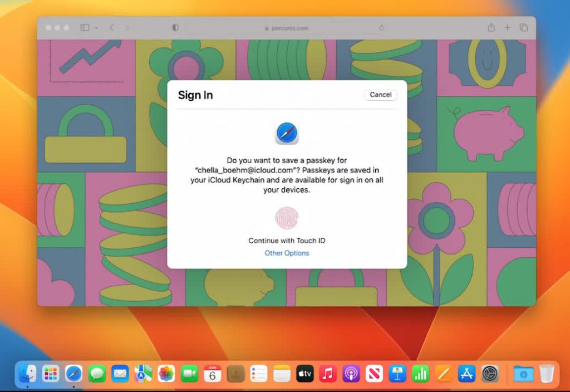
Task: Add a new tab with plus button
Action: point(507,27)
